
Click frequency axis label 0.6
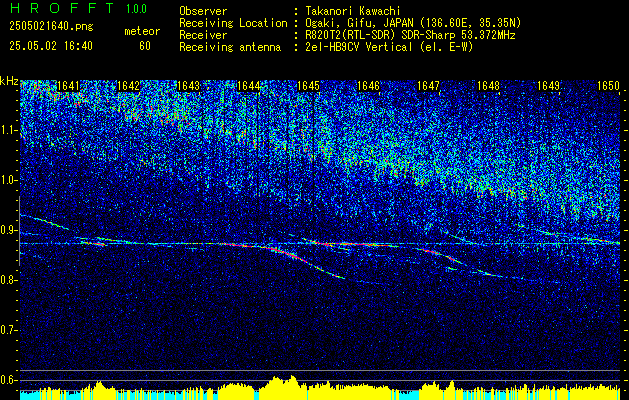pos(8,380)
